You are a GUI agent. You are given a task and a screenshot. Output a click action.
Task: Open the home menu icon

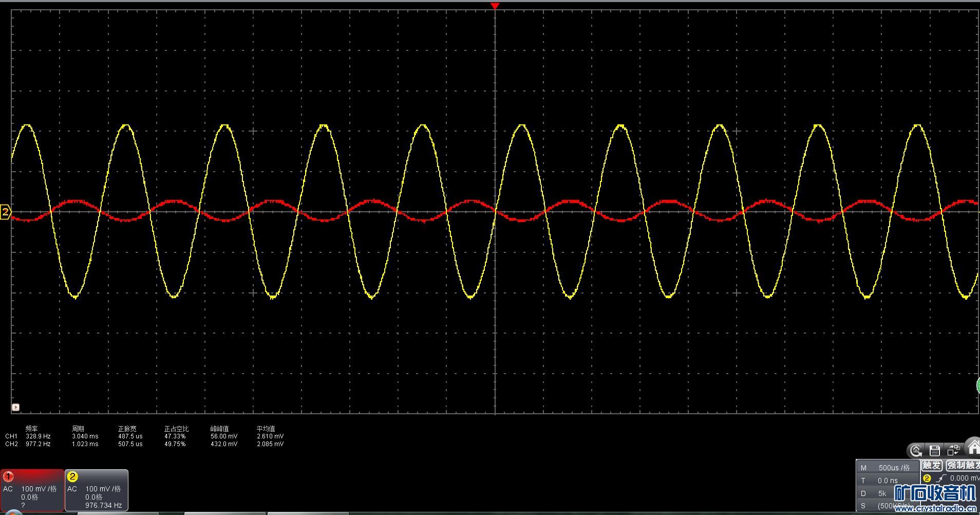tap(973, 448)
